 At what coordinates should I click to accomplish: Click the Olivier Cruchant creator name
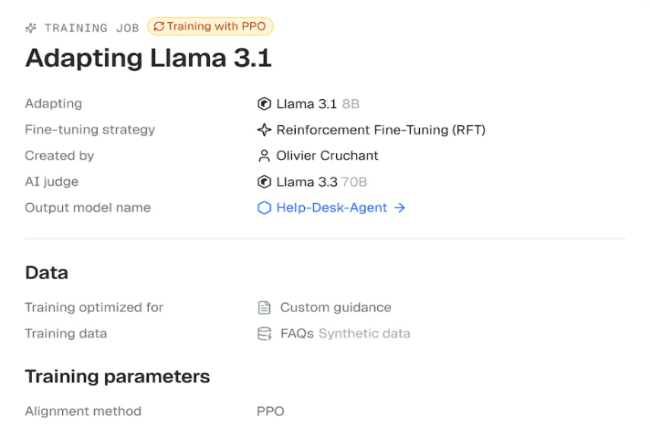327,156
